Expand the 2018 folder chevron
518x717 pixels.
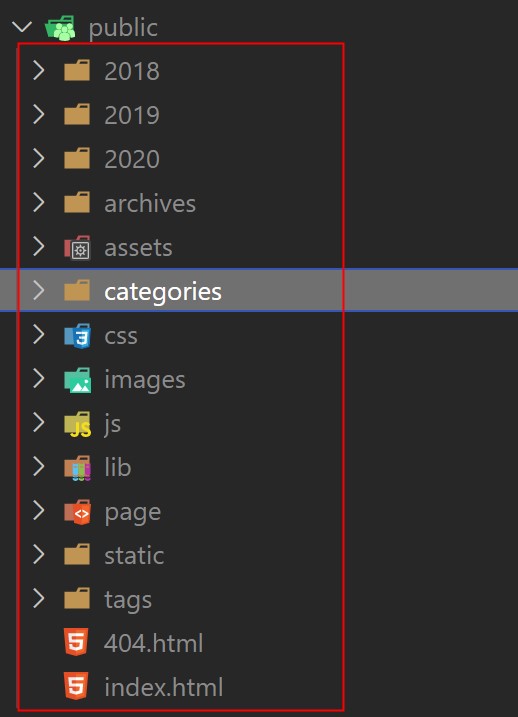point(39,71)
